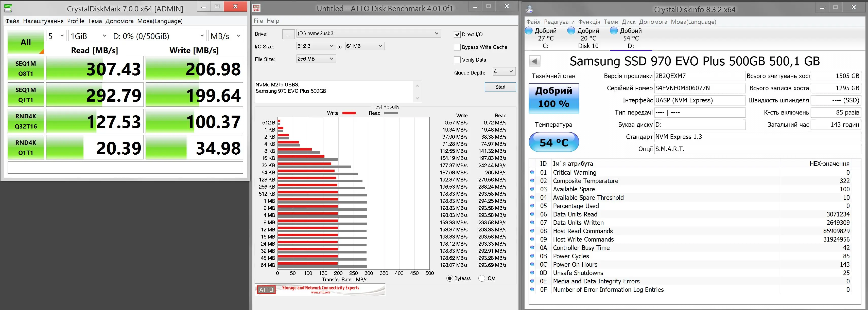Enable Verify Data checkbox
868x310 pixels.
[457, 60]
